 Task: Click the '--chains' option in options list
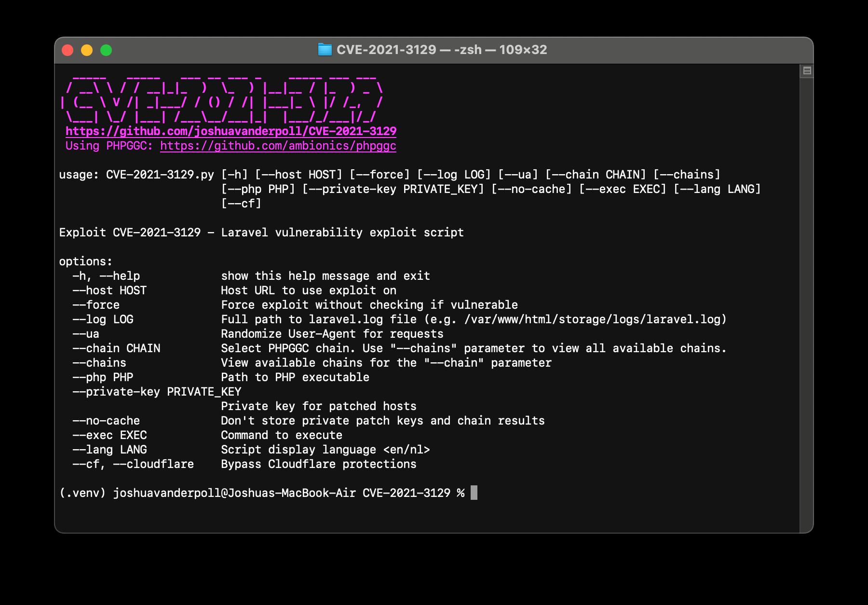pyautogui.click(x=99, y=363)
